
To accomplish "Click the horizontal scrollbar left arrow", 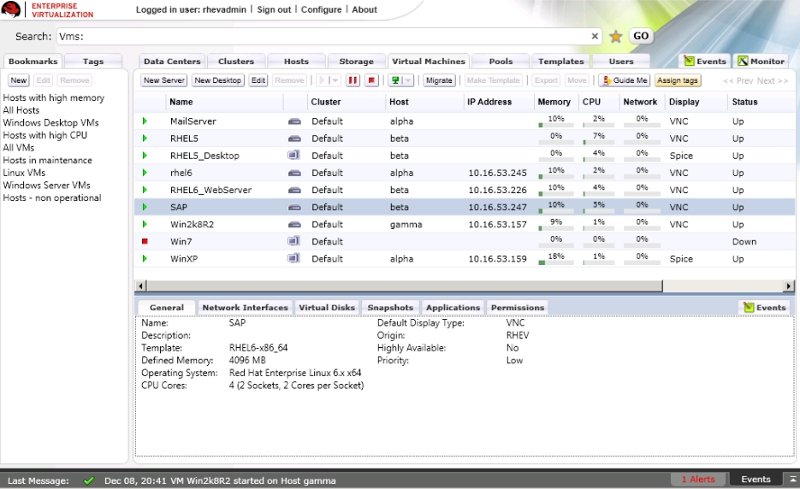I will pos(141,286).
